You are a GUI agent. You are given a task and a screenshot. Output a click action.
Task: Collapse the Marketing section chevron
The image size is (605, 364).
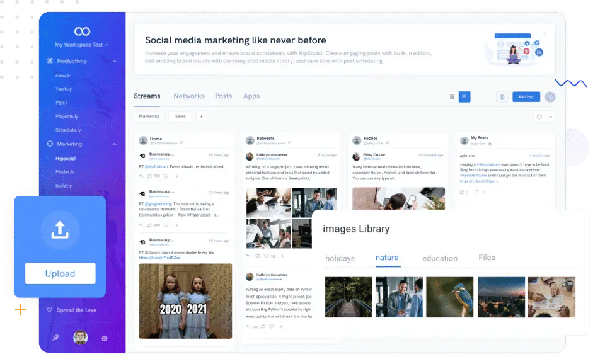[115, 144]
